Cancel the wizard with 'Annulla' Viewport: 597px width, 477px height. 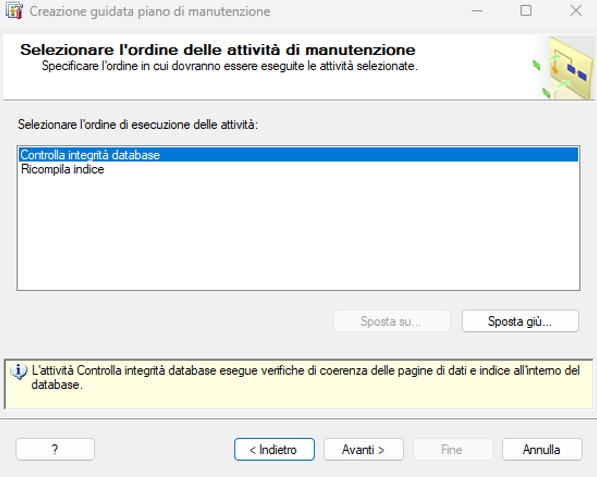pyautogui.click(x=542, y=450)
